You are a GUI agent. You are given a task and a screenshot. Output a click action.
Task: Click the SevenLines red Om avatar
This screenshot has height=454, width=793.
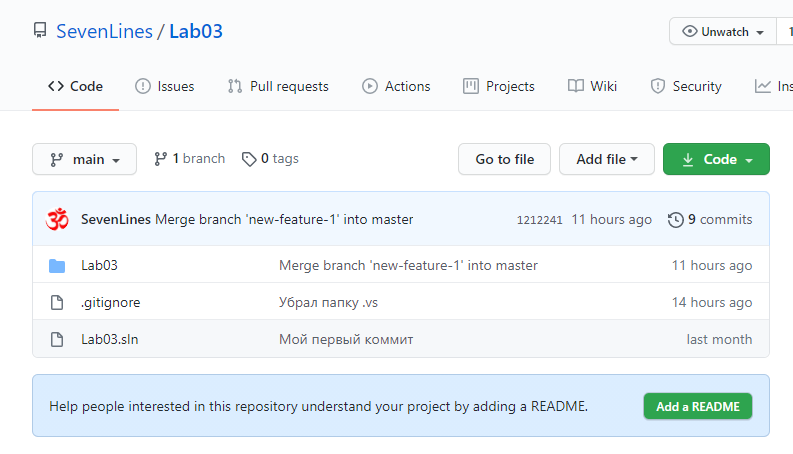pyautogui.click(x=57, y=219)
